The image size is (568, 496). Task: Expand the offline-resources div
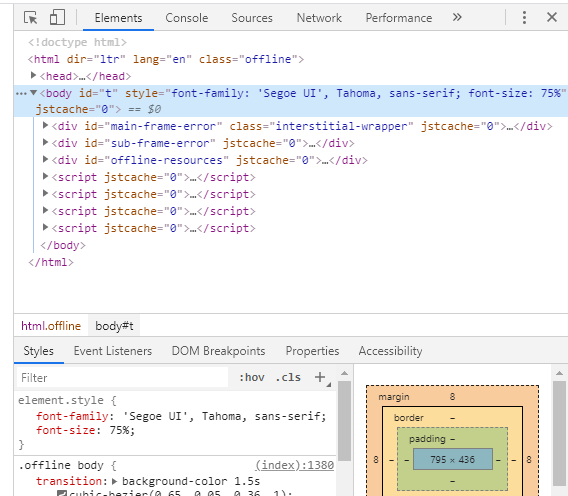[x=45, y=159]
